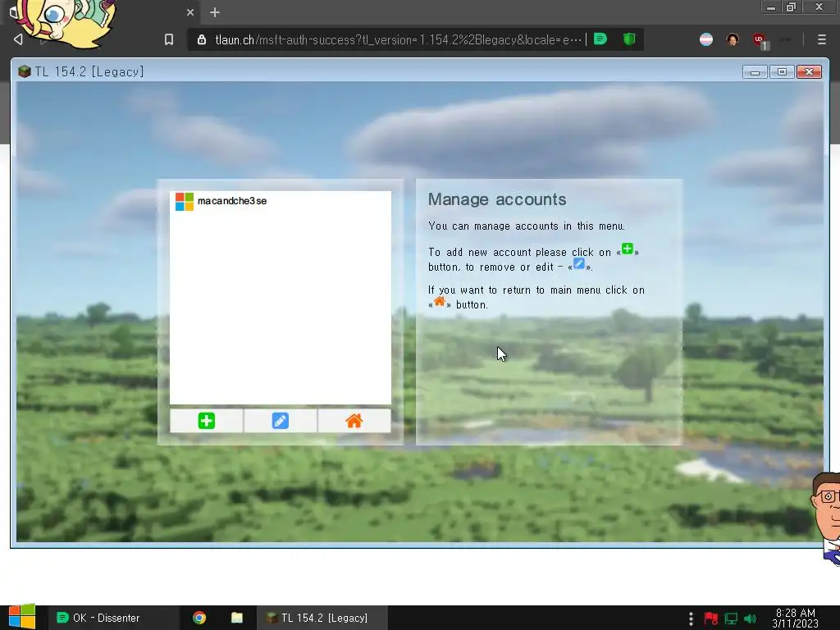This screenshot has height=630, width=840.
Task: Minimize the TL 154.2 launcher window
Action: [x=755, y=72]
